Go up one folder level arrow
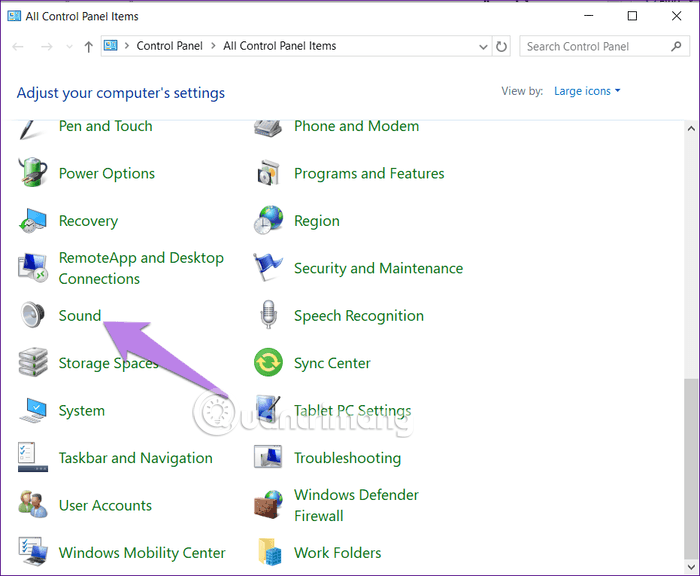 88,46
